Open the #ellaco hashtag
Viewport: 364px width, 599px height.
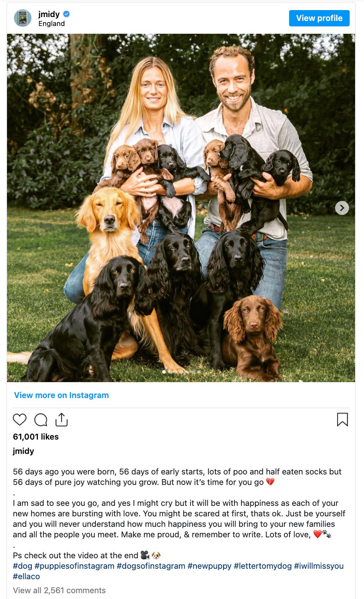[x=26, y=576]
